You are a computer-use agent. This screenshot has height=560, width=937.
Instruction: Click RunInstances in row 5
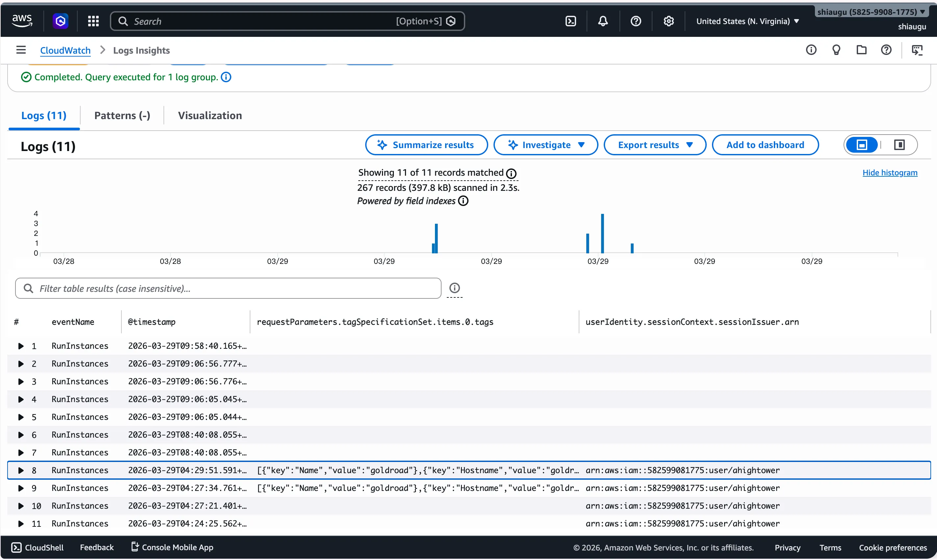80,417
